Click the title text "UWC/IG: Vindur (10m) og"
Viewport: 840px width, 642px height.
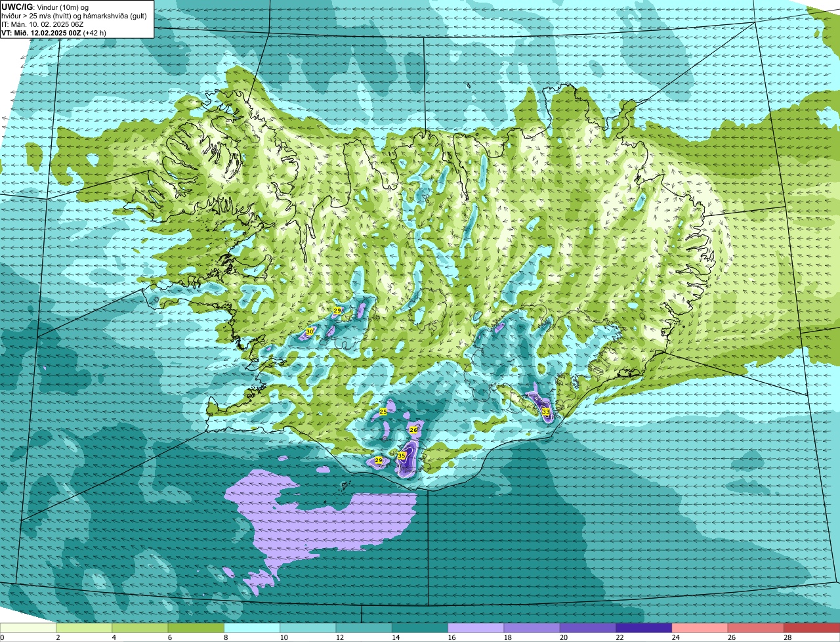(45, 7)
